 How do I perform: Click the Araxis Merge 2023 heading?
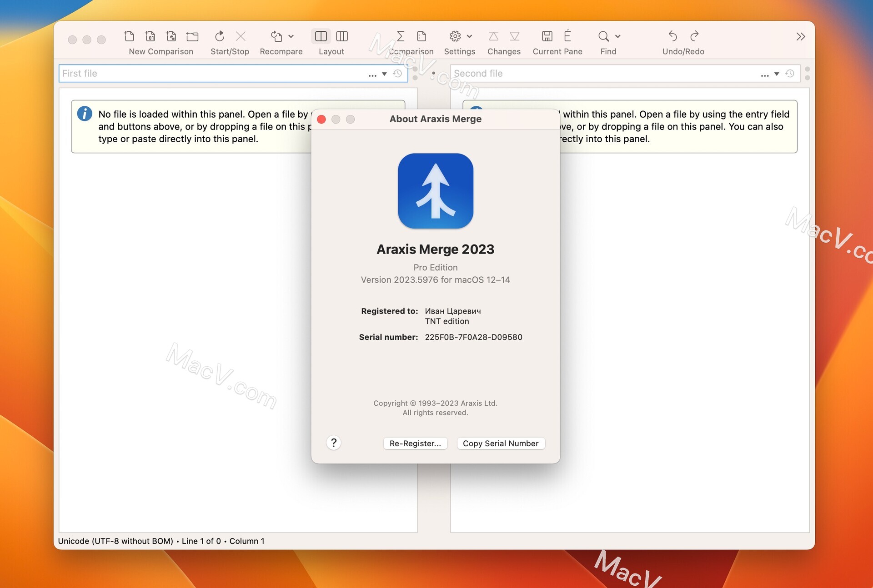tap(435, 249)
